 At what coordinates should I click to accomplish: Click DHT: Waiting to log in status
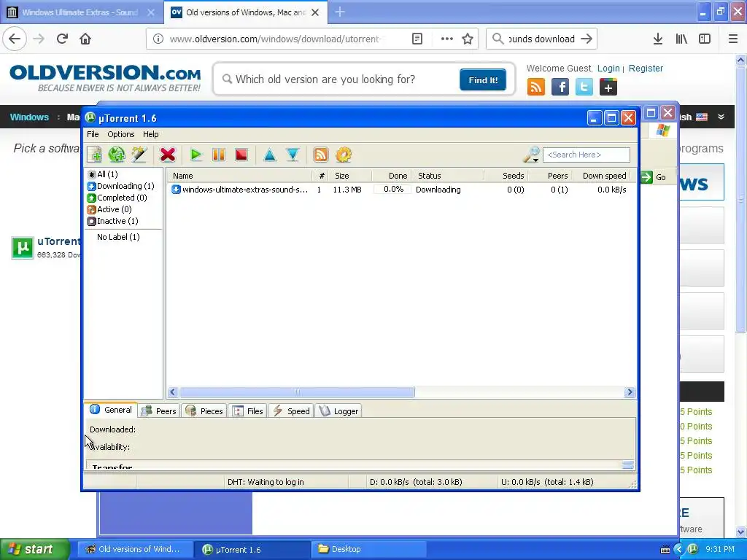(x=266, y=482)
